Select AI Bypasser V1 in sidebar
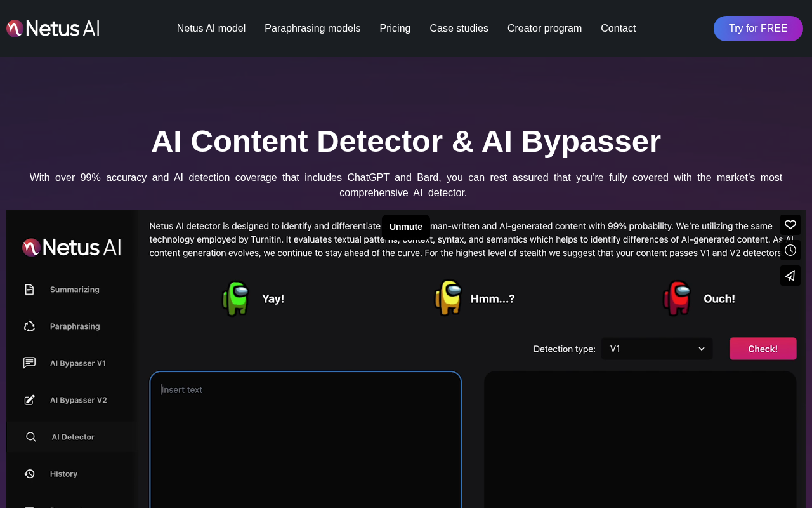The height and width of the screenshot is (508, 812). coord(78,363)
